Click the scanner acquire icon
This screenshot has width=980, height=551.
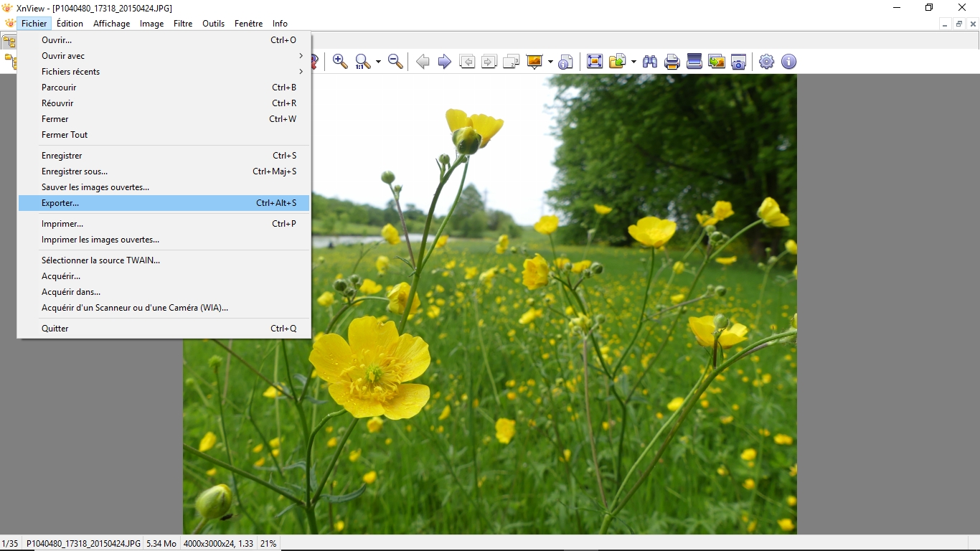(x=694, y=62)
